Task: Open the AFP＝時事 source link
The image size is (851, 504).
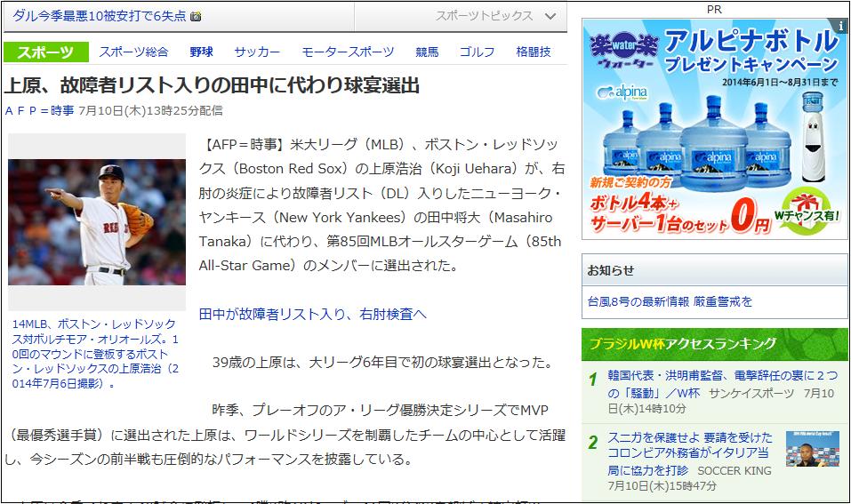Action: 40,111
